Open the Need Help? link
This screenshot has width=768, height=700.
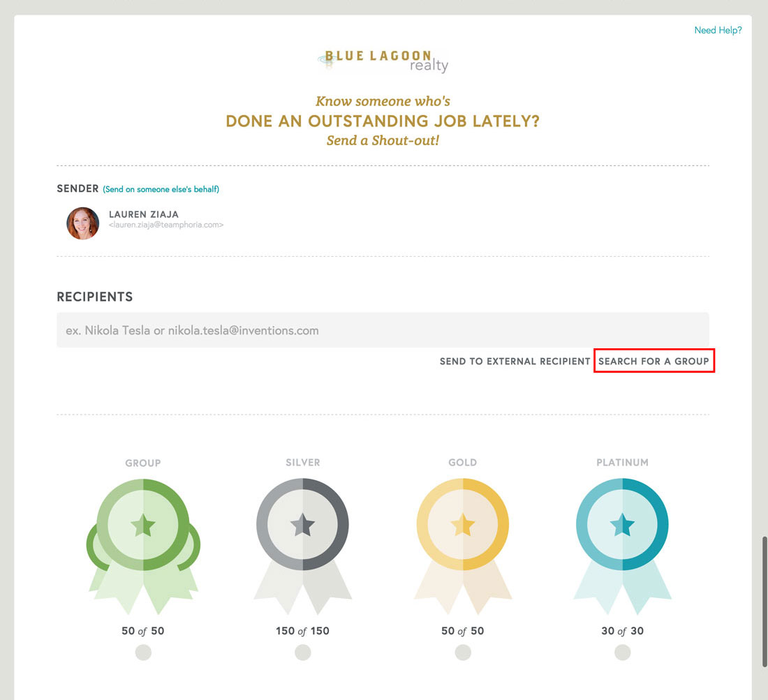718,30
